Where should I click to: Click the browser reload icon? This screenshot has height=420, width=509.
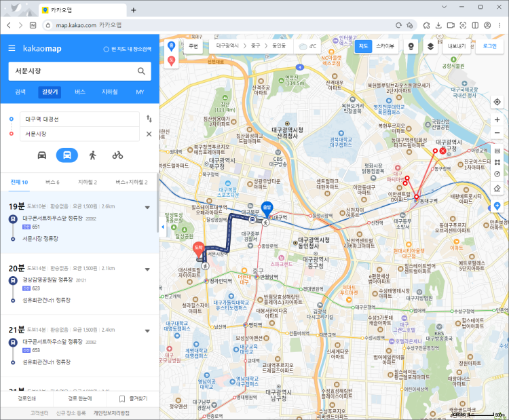(398, 25)
